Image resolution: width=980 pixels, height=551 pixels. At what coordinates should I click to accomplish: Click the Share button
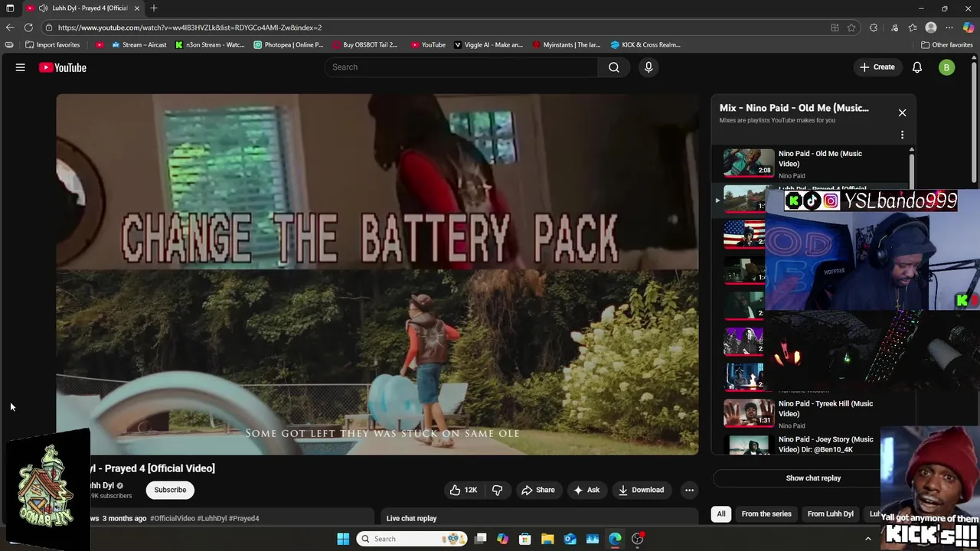[537, 490]
